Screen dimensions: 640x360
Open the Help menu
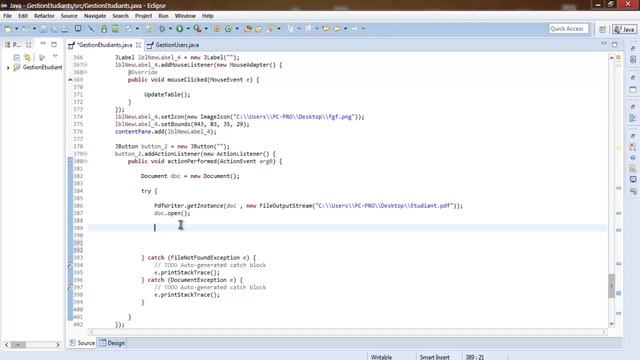pyautogui.click(x=207, y=16)
